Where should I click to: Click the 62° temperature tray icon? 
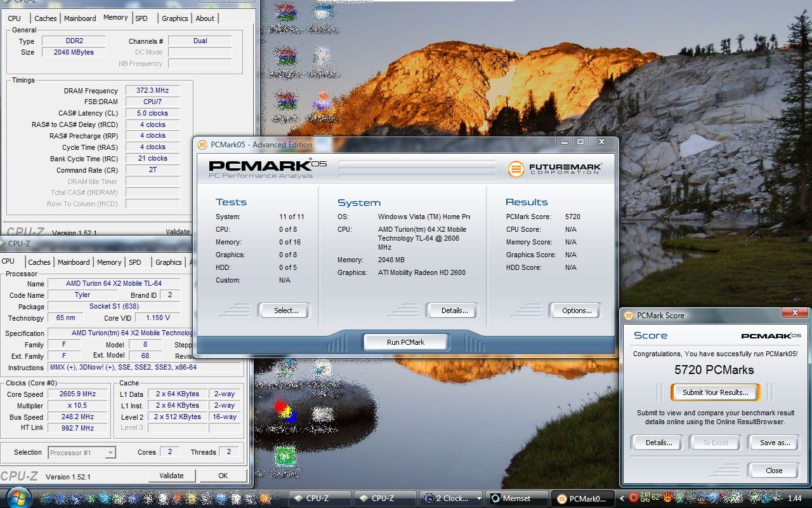point(657,498)
